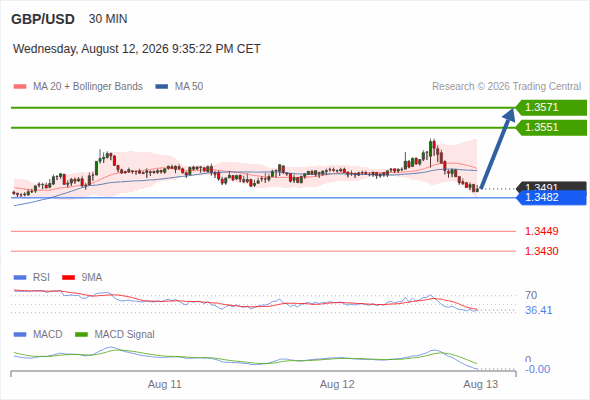Click the GBP/USD chart title

pos(43,19)
